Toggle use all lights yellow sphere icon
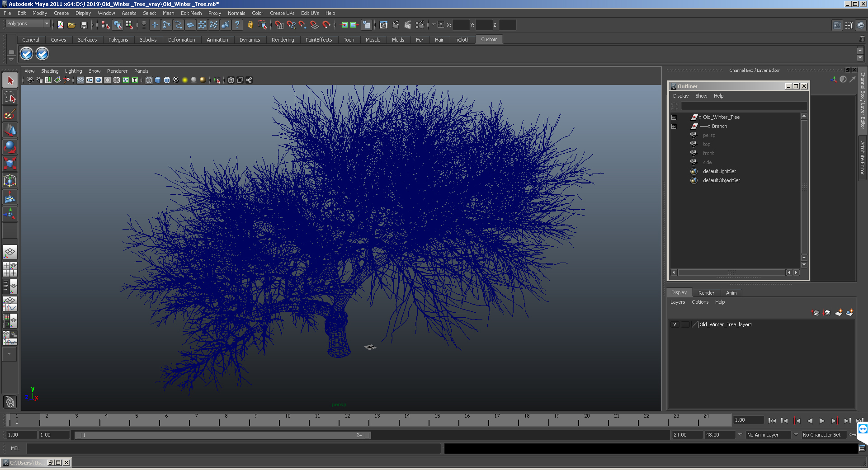The height and width of the screenshot is (470, 868). click(x=185, y=80)
